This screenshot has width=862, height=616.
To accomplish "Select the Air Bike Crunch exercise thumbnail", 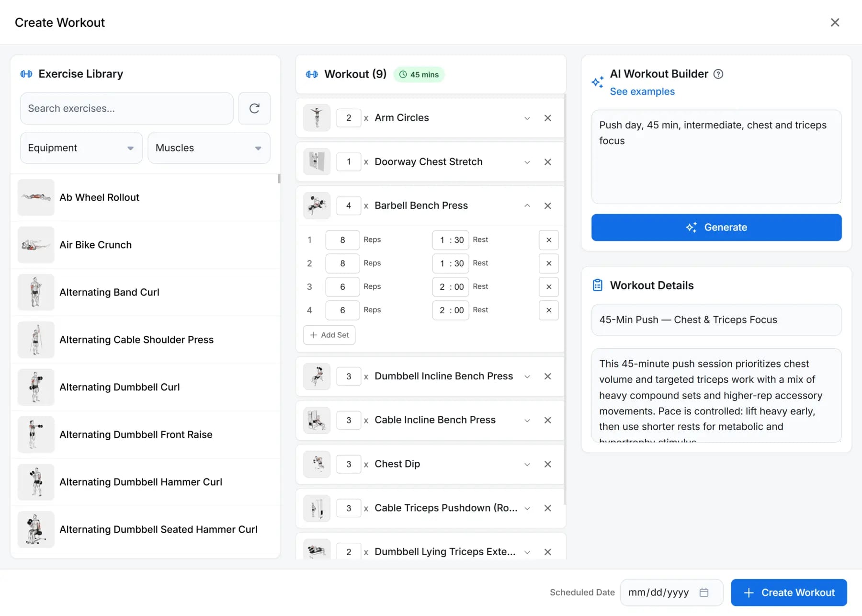I will click(35, 245).
